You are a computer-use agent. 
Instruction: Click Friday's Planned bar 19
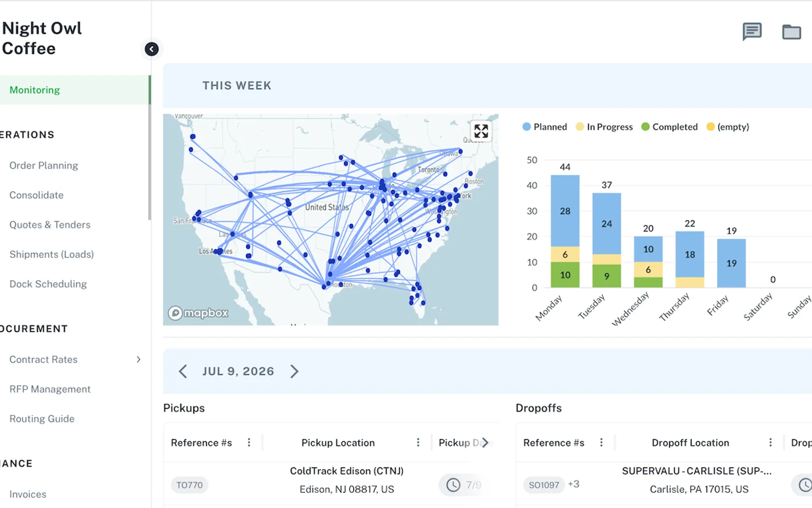731,263
